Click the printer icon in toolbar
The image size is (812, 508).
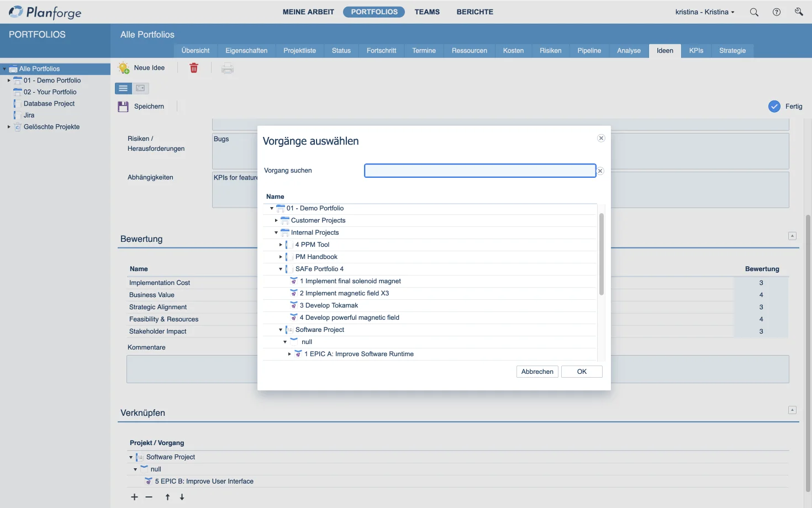click(x=228, y=68)
